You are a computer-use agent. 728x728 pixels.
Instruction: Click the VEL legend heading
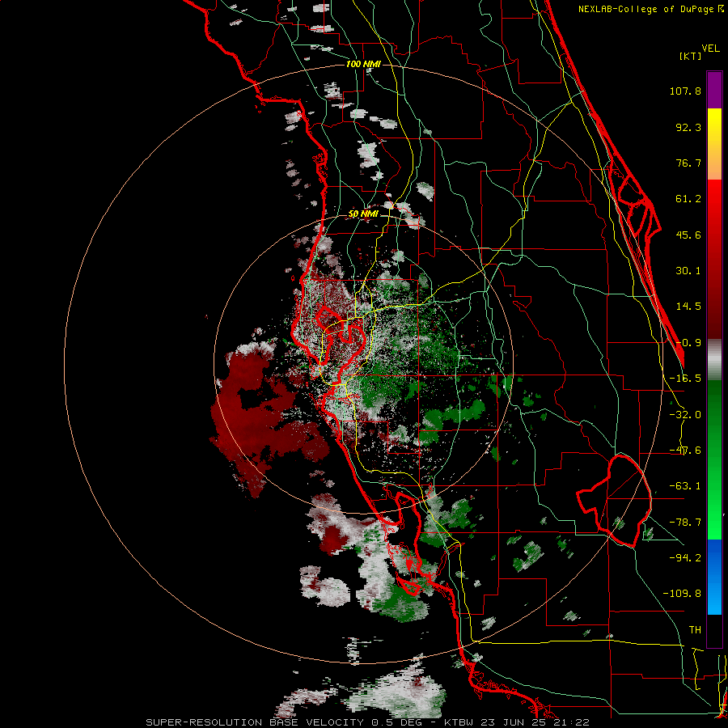point(710,49)
